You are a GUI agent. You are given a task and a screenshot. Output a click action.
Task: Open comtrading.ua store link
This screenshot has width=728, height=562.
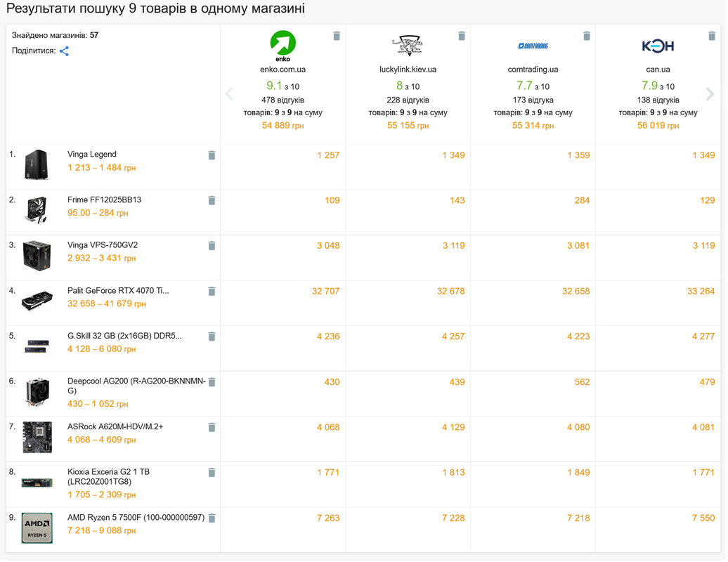(x=533, y=70)
